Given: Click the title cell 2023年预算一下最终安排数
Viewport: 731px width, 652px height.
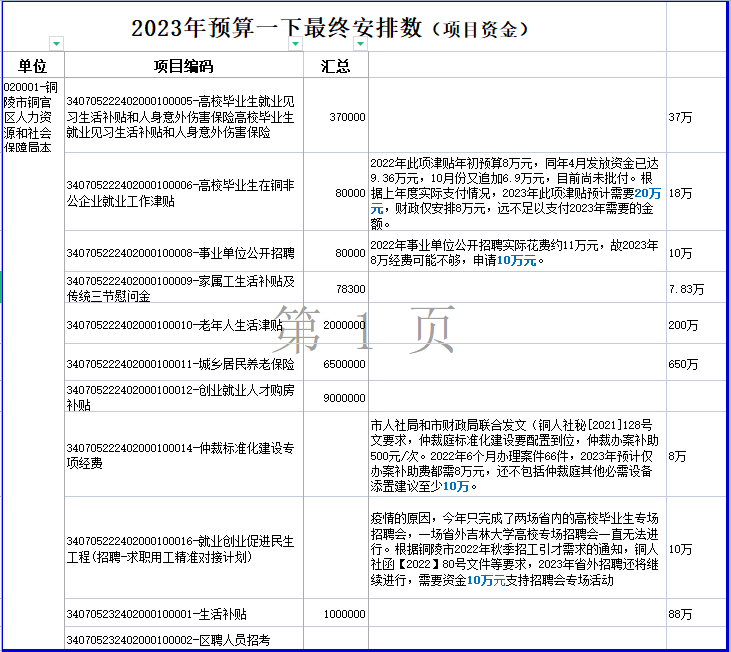Looking at the screenshot, I should coord(330,28).
